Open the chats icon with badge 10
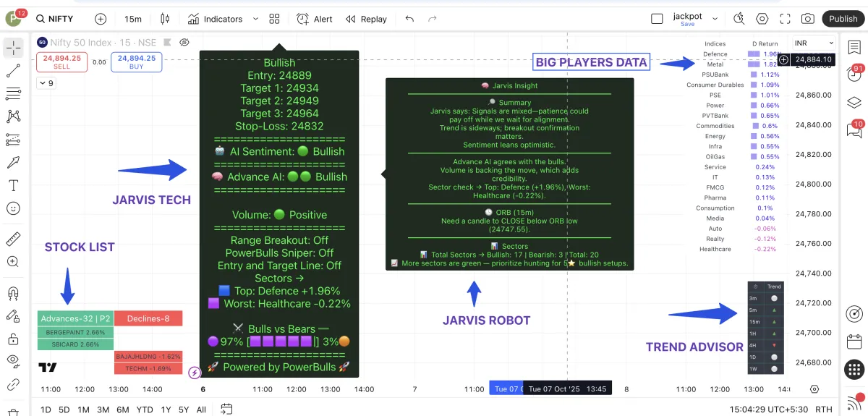This screenshot has width=868, height=416. coord(854,130)
